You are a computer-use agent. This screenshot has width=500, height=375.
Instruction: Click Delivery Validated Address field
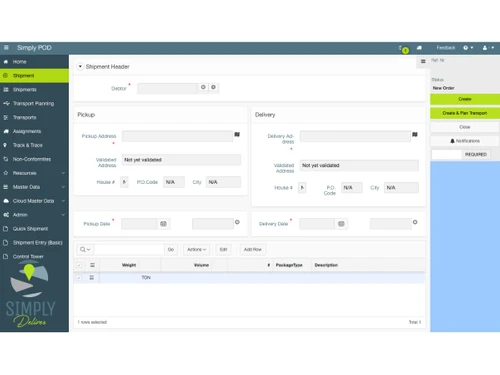tap(359, 165)
